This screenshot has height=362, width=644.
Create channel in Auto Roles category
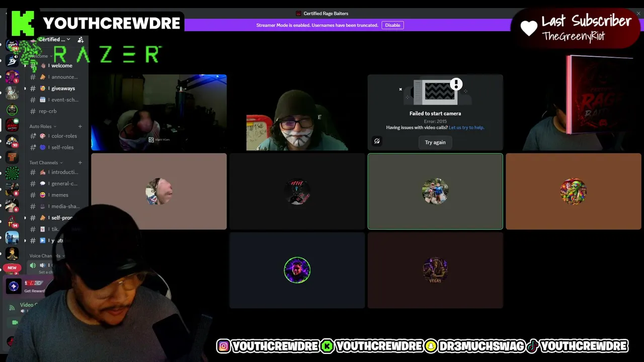pos(80,127)
